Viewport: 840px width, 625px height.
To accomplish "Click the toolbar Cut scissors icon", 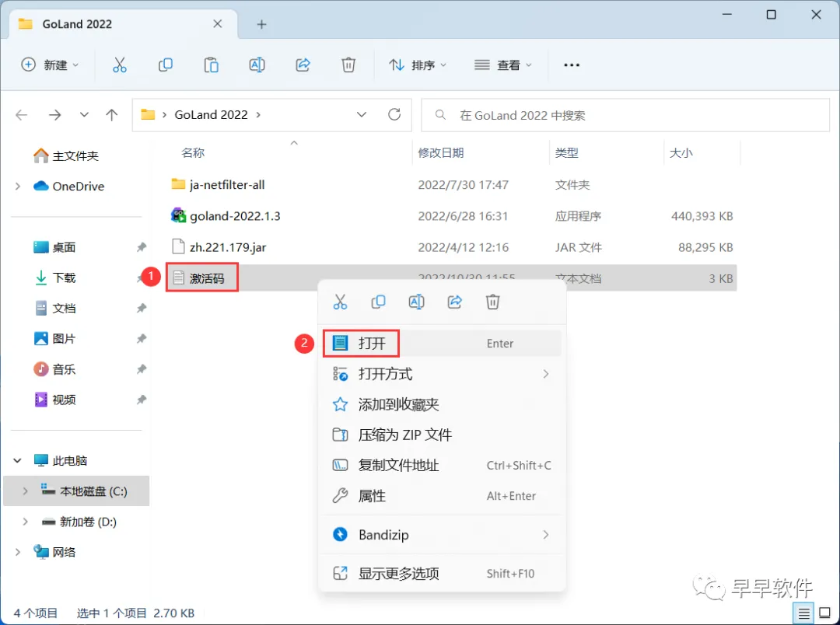I will (x=120, y=65).
